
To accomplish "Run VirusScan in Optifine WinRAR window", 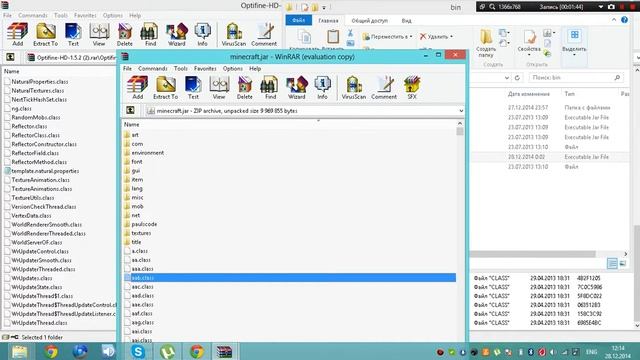I will (233, 34).
